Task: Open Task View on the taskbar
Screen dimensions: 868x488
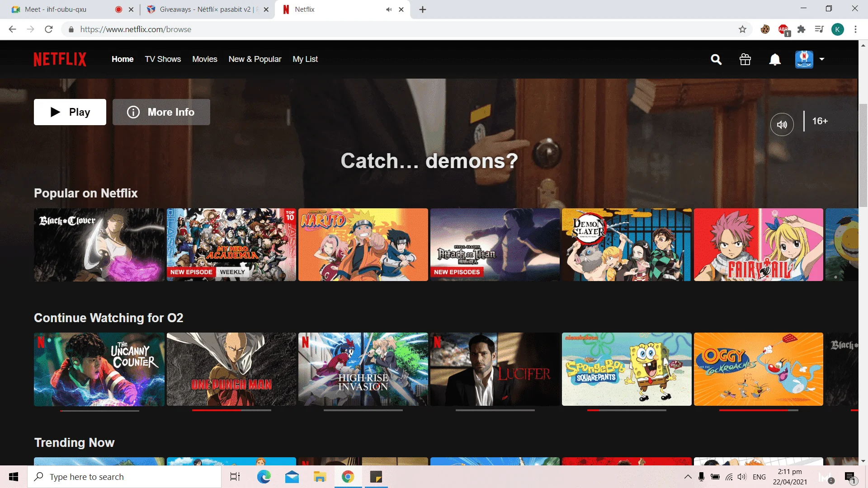Action: point(235,477)
